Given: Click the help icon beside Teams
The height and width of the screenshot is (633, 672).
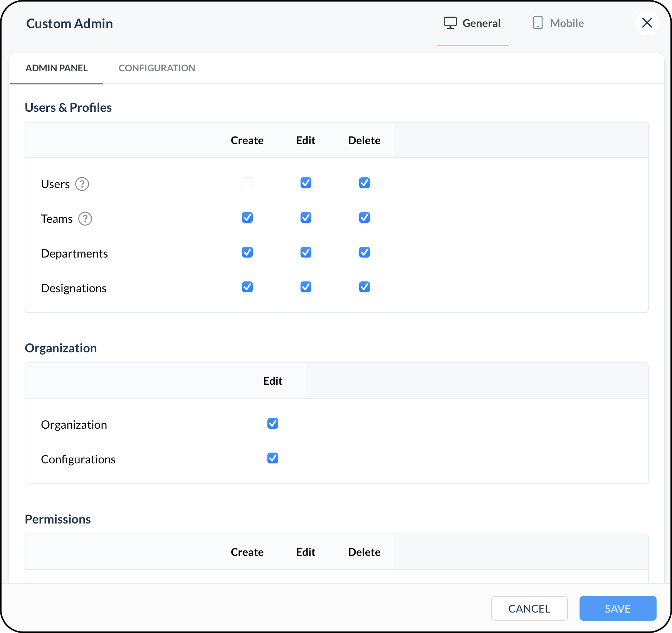Looking at the screenshot, I should [x=85, y=219].
